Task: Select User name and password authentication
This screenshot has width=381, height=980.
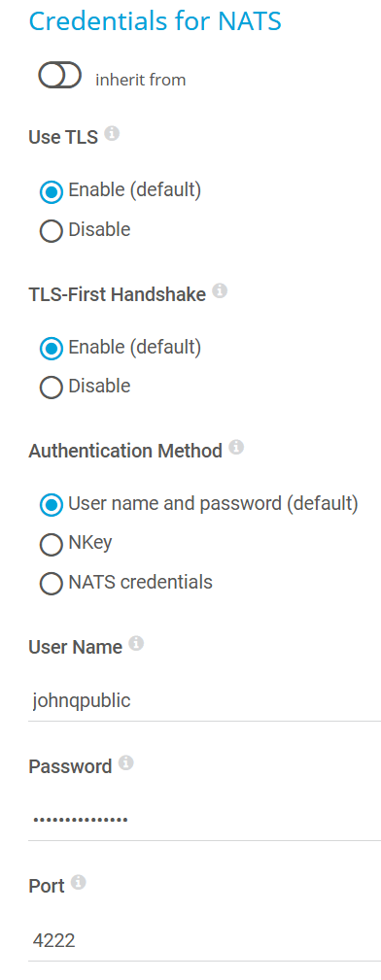Action: (x=52, y=505)
